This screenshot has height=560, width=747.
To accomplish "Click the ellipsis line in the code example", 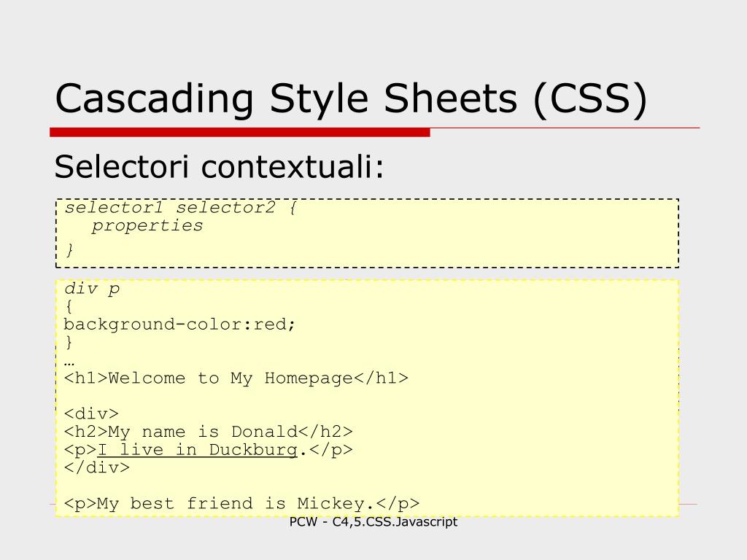I will pos(69,363).
